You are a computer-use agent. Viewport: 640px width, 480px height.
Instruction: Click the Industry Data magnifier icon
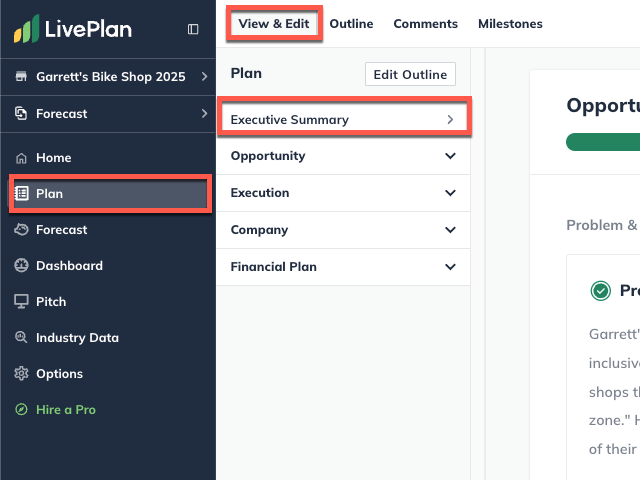(x=21, y=338)
